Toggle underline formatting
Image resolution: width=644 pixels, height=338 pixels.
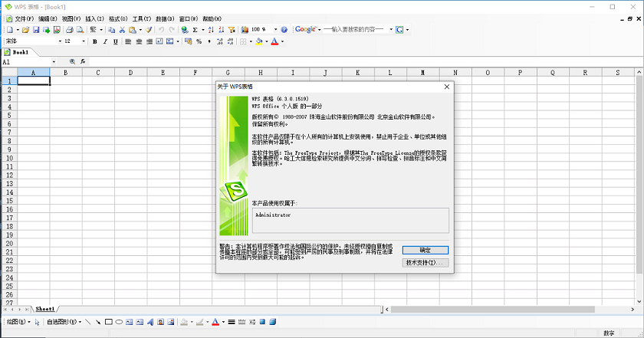116,41
